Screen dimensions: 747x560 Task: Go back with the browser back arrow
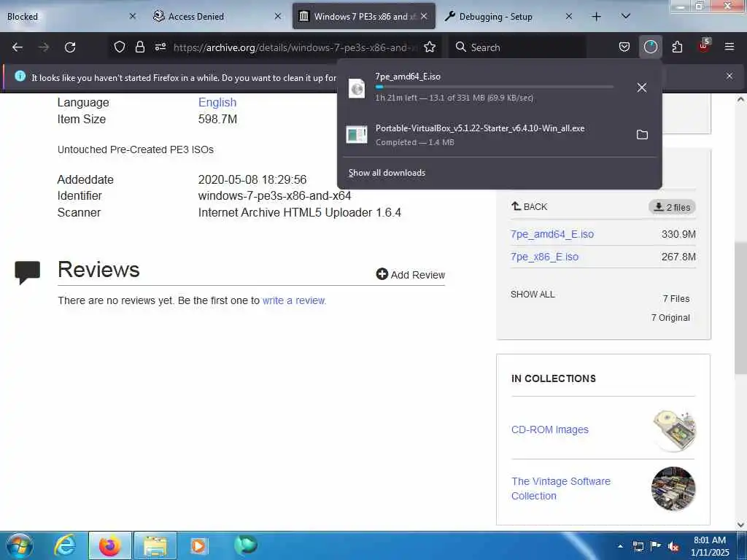coord(18,47)
